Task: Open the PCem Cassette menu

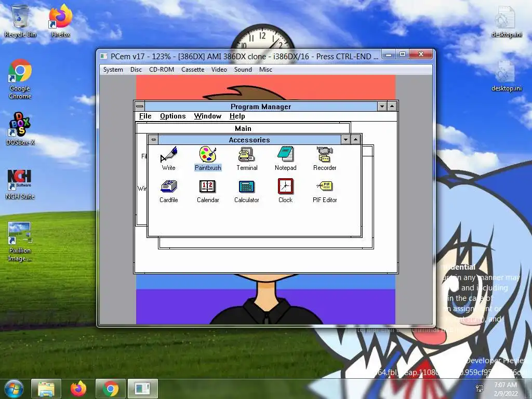Action: click(x=193, y=70)
